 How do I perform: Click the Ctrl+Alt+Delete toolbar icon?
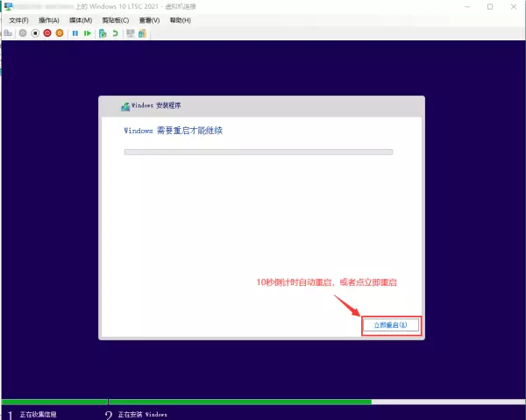[x=8, y=33]
